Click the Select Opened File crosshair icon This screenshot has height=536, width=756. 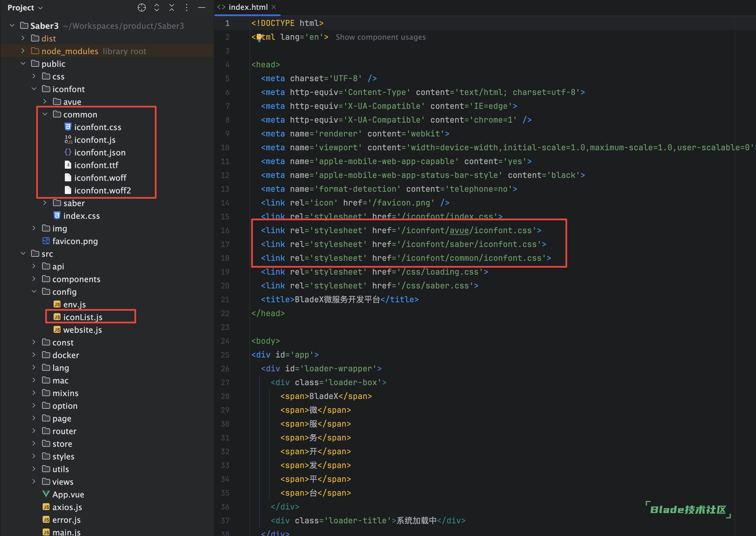[x=142, y=7]
